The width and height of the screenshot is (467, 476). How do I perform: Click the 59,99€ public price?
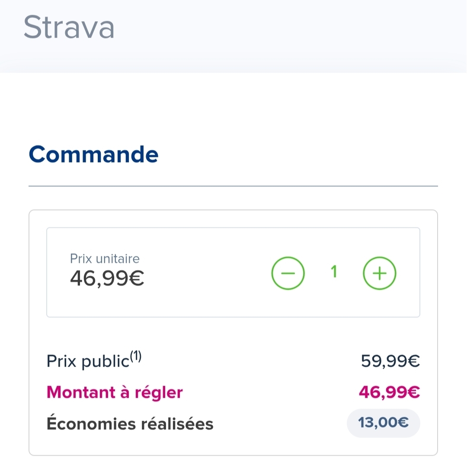click(390, 361)
